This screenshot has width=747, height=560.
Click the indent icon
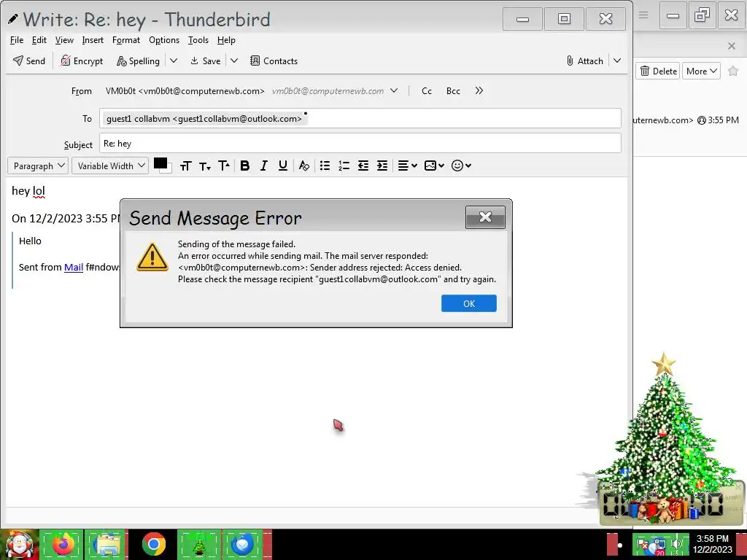click(x=382, y=166)
